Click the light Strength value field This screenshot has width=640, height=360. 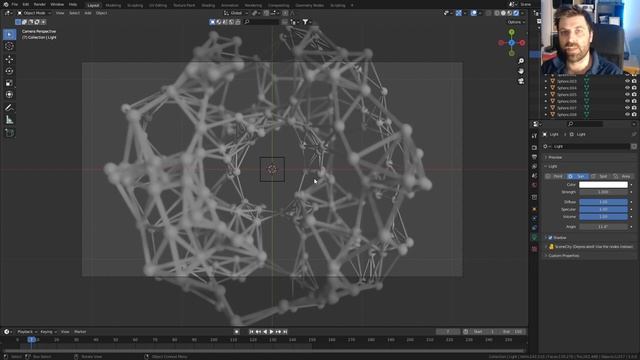point(603,192)
